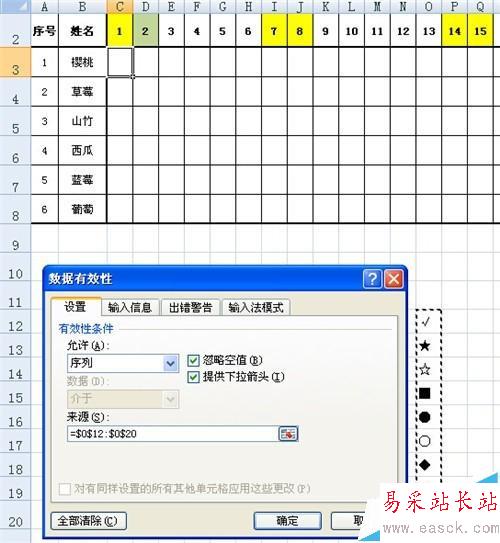Click the name cell 蓝莓
Viewport: 500px width, 543px height.
[82, 180]
